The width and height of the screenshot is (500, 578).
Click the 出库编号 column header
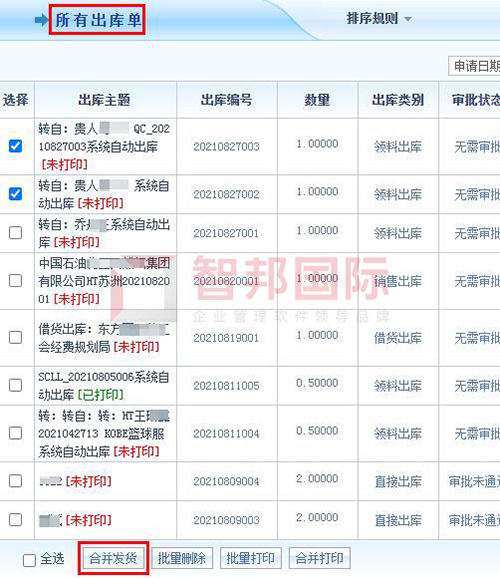pyautogui.click(x=226, y=100)
